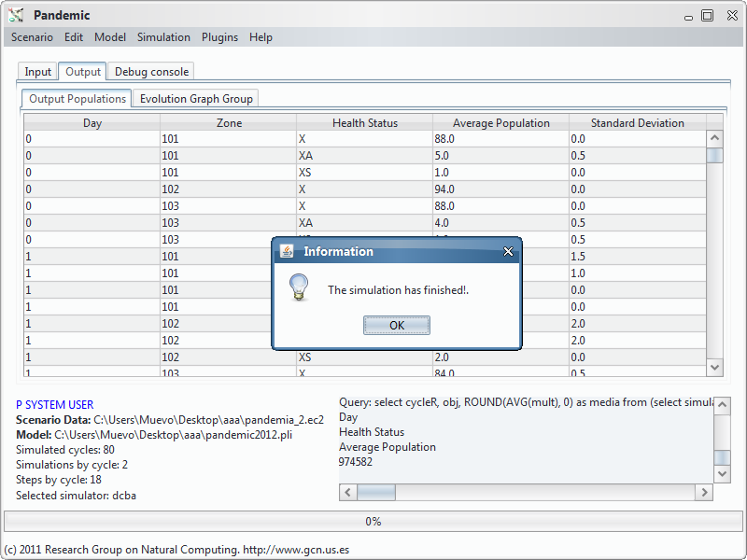Click the lightbulb information icon
747x560 pixels.
pyautogui.click(x=299, y=287)
